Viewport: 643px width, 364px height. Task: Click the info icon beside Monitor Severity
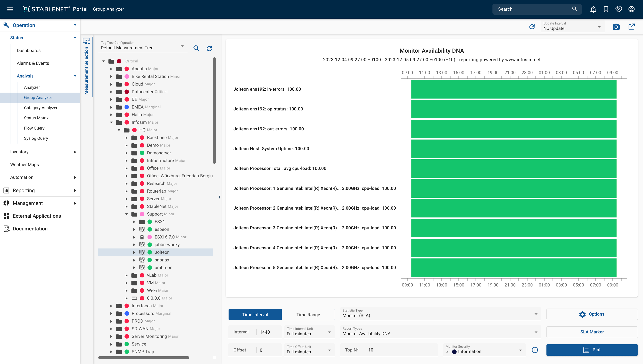point(535,350)
